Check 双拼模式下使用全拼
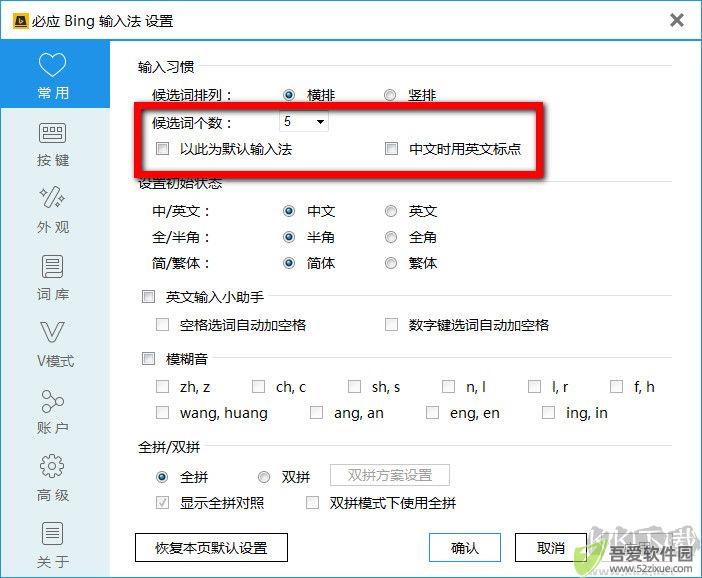This screenshot has width=702, height=578. coord(312,503)
